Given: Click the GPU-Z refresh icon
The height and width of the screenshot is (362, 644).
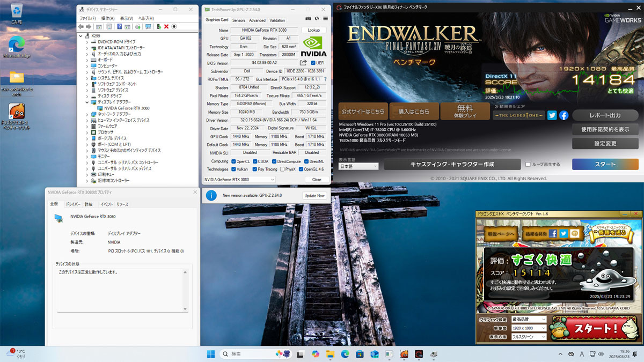Looking at the screenshot, I should pyautogui.click(x=317, y=19).
